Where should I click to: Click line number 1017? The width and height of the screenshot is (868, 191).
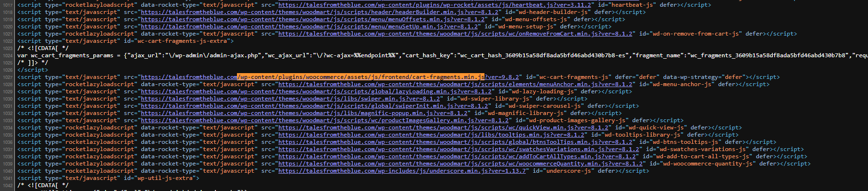(x=7, y=5)
